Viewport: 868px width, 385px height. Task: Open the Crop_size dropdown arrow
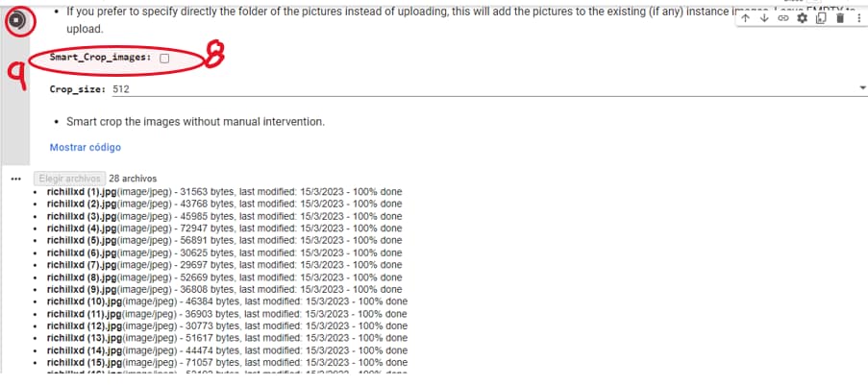[x=861, y=88]
